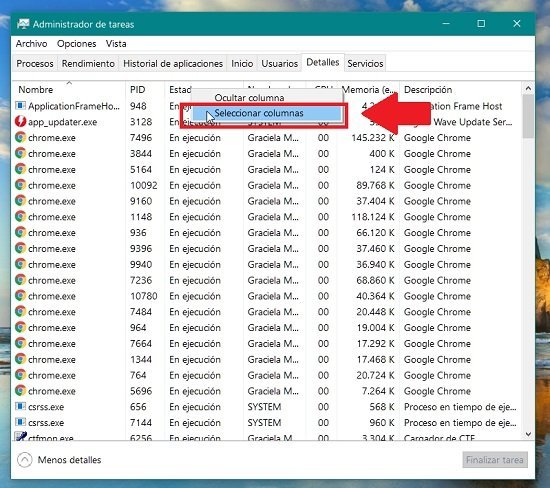Viewport: 550px width, 488px height.
Task: Click SYSTEM user cell for PID 7144
Action: click(x=264, y=423)
